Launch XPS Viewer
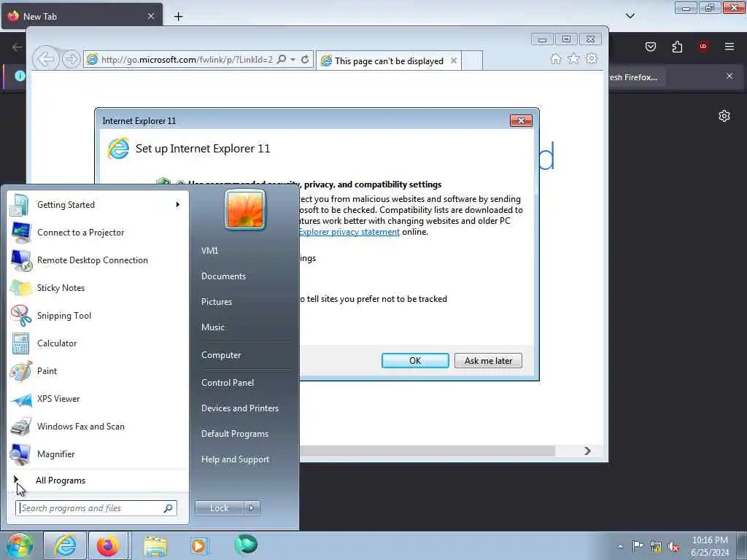 [x=98, y=399]
